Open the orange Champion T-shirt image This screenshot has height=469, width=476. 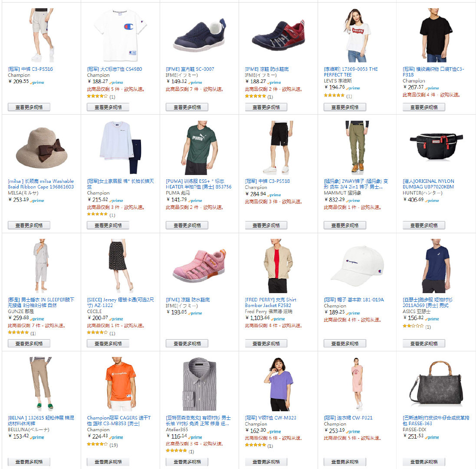(120, 384)
